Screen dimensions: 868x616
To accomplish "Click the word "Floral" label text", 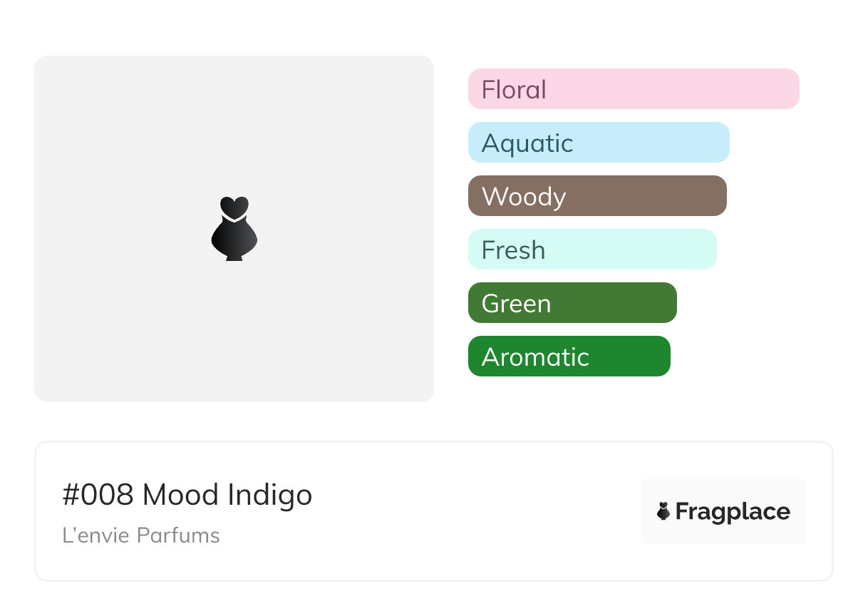I will point(514,90).
